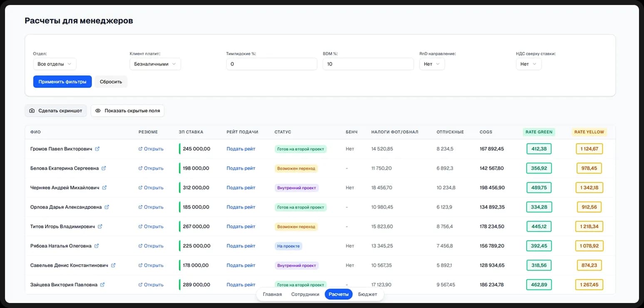Open resume of Рябова Наталья Олеговна
The width and height of the screenshot is (644, 308).
click(x=151, y=246)
